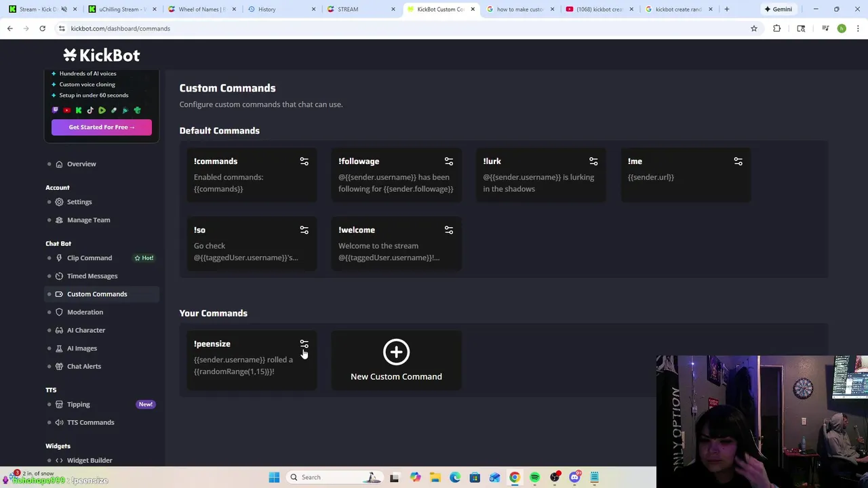Click the address bar URL
868x488 pixels.
click(121, 28)
